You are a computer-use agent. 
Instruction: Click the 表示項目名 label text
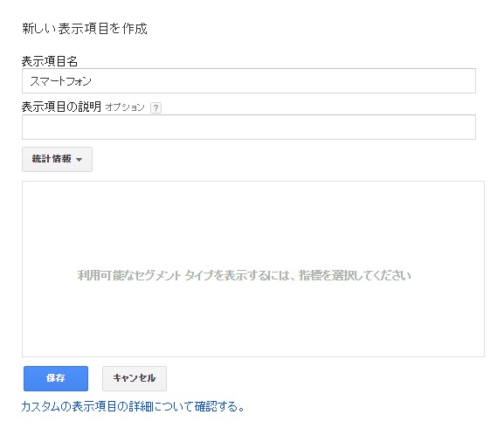[50, 61]
